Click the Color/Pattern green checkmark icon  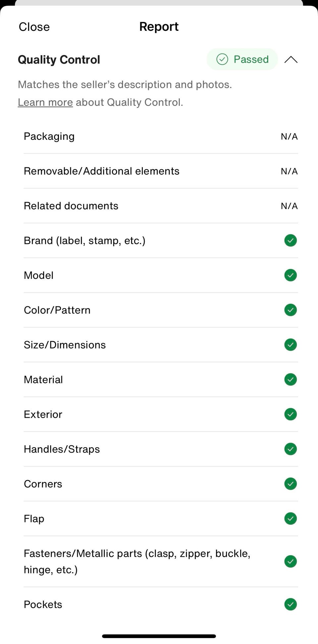point(291,310)
